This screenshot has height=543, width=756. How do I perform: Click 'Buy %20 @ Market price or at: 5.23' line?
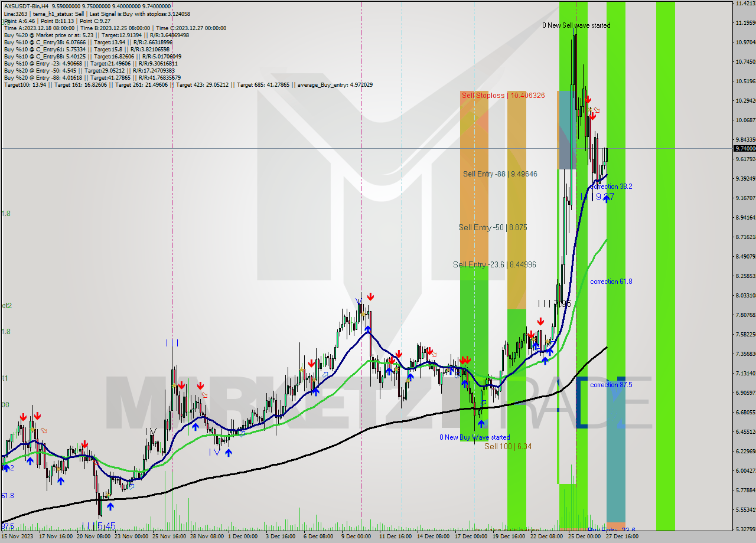point(96,35)
